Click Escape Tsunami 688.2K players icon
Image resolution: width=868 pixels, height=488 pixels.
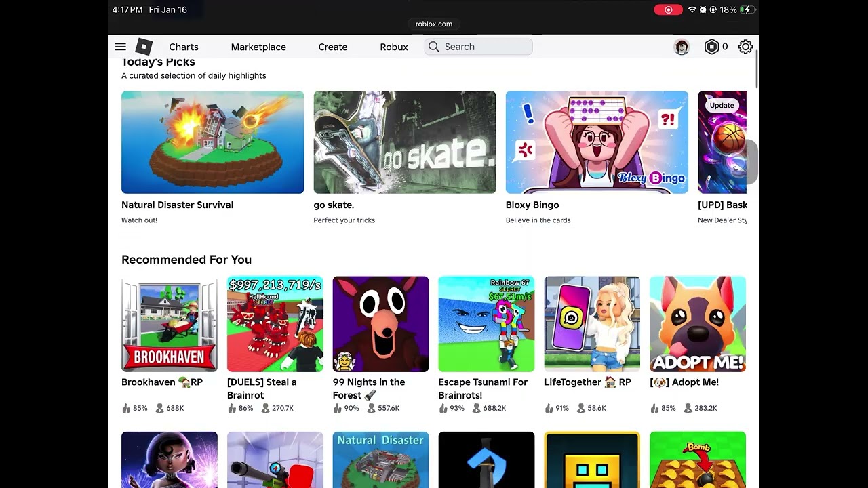[477, 408]
